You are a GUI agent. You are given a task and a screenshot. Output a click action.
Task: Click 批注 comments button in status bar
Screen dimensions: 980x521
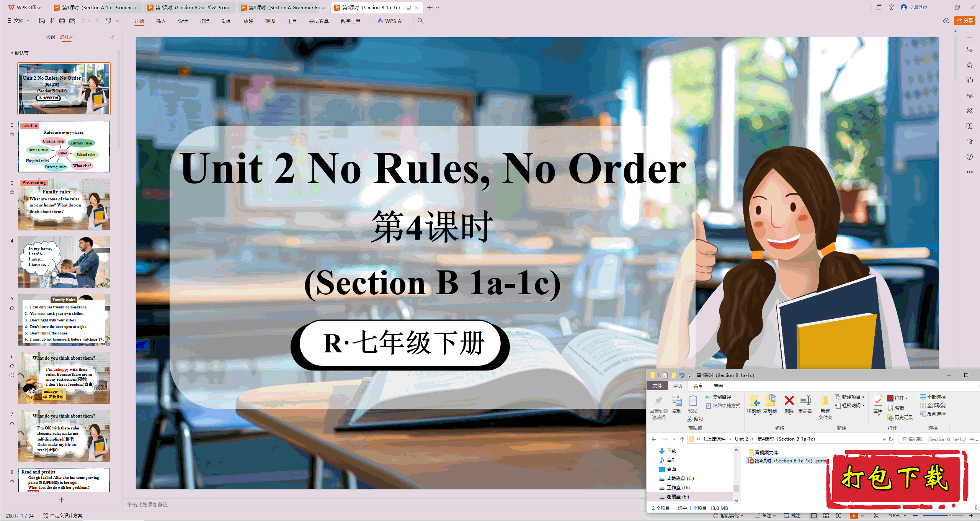point(792,516)
